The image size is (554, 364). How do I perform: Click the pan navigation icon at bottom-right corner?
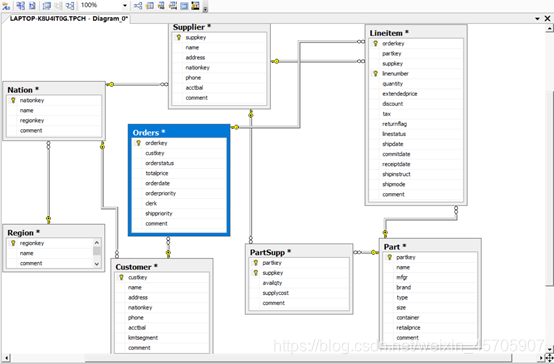click(x=549, y=358)
